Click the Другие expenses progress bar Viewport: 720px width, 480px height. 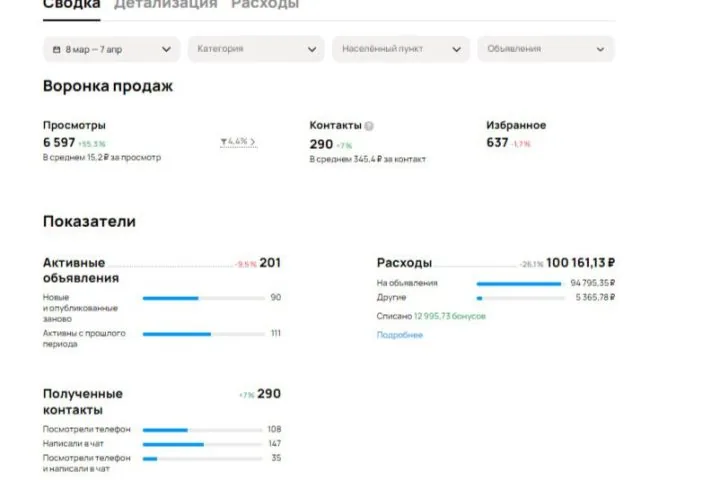coord(520,298)
